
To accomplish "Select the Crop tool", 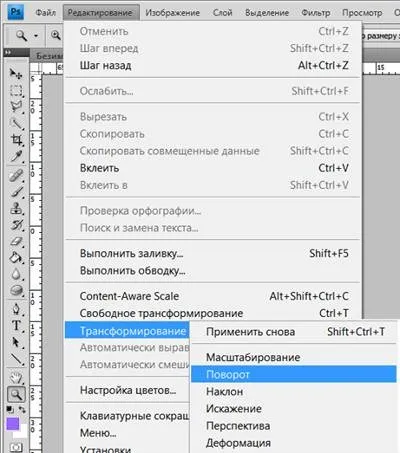I will (x=16, y=140).
